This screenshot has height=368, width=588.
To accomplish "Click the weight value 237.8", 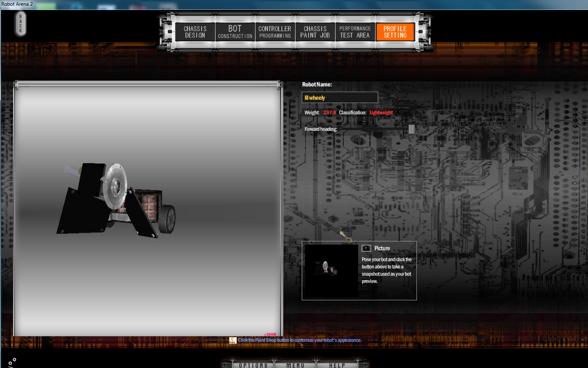I will (x=330, y=112).
